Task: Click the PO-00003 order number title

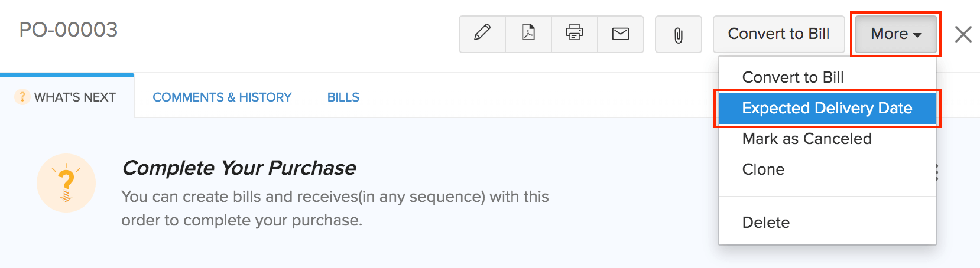Action: [69, 30]
